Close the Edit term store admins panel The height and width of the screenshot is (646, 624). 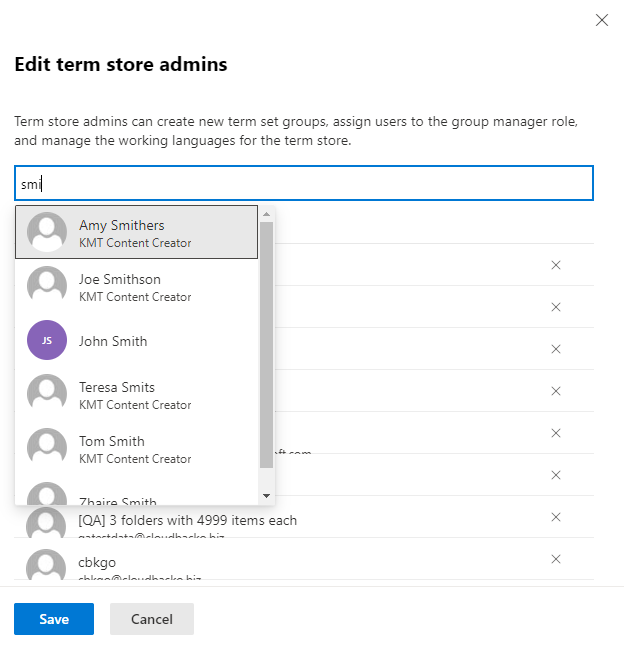(x=602, y=20)
